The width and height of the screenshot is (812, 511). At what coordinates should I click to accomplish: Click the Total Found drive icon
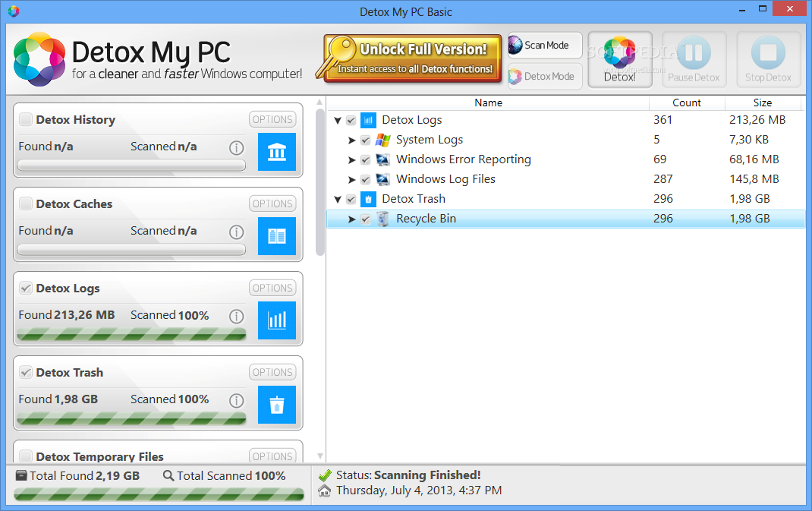(x=21, y=475)
